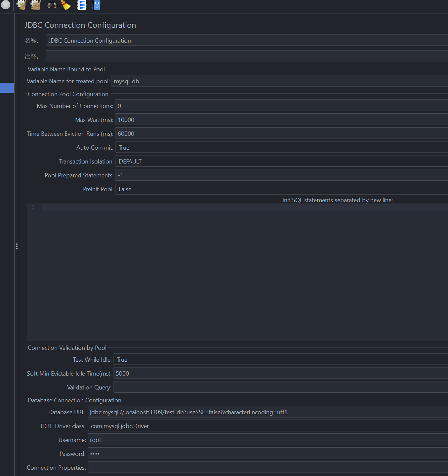Screen dimensions: 448x476
Task: Click the 'Variable Name Bound to Pool' section title
Action: coord(66,69)
